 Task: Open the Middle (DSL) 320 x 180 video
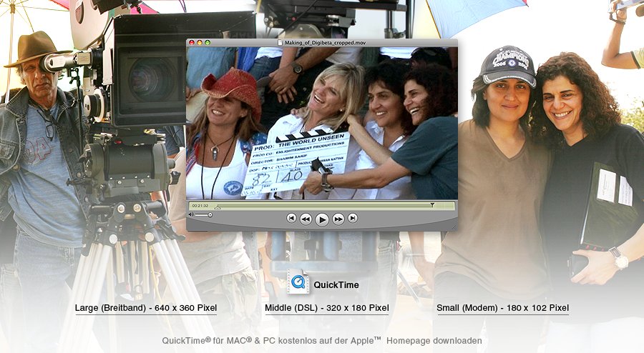coord(327,308)
